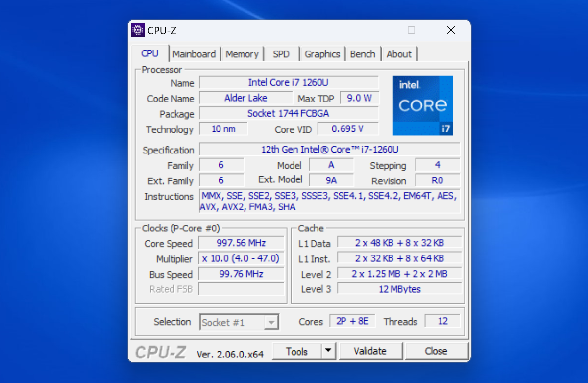This screenshot has height=383, width=588.
Task: Click the Validate button
Action: 370,351
